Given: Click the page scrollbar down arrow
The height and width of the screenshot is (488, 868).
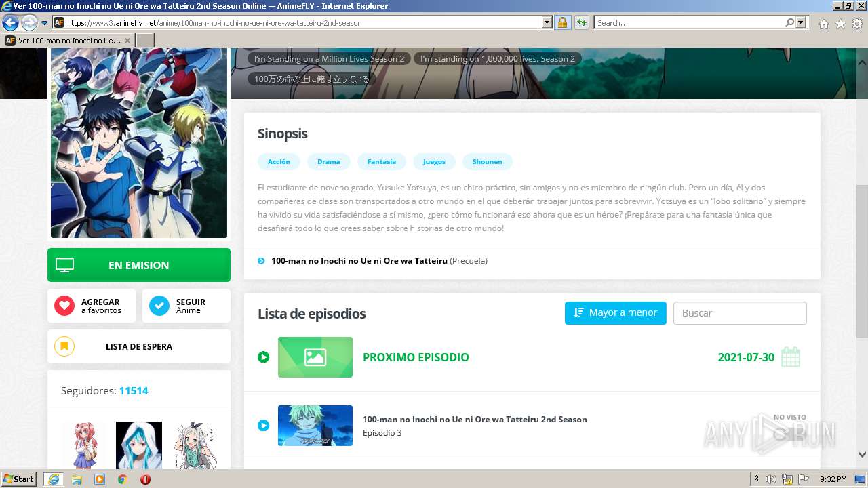Looking at the screenshot, I should 862,454.
